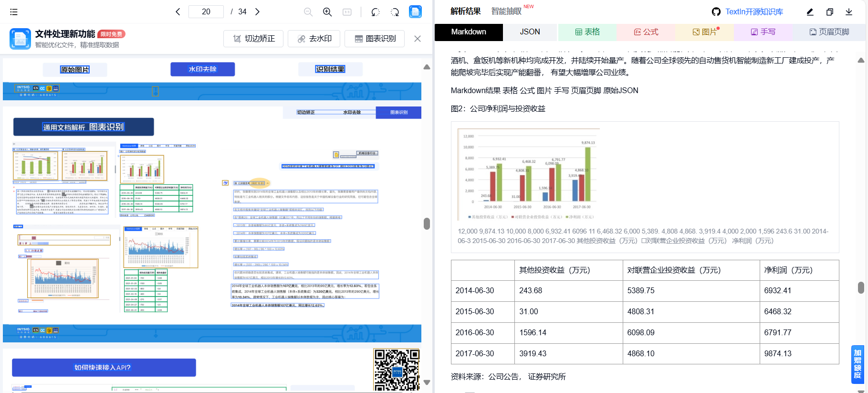
Task: Open the 智能抽取 tab
Action: tap(506, 11)
